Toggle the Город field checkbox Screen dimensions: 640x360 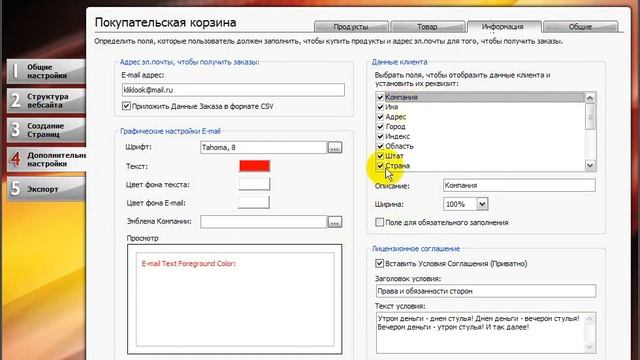(380, 127)
